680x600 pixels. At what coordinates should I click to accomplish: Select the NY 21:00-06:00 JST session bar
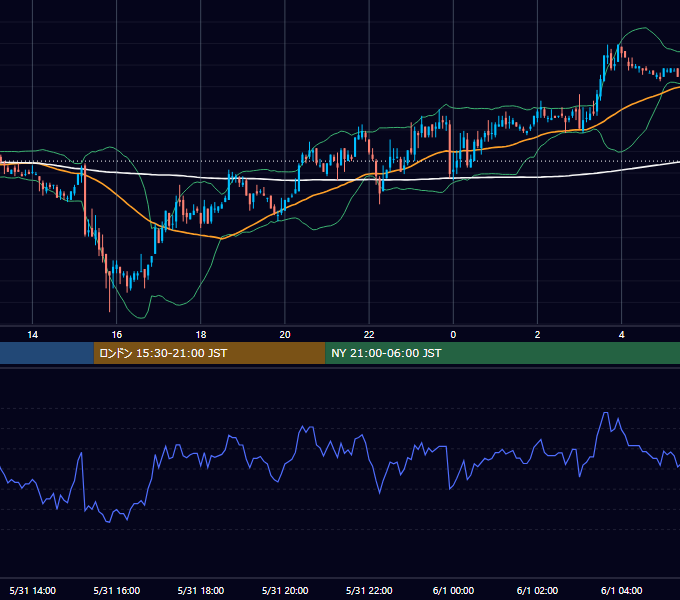[x=503, y=353]
